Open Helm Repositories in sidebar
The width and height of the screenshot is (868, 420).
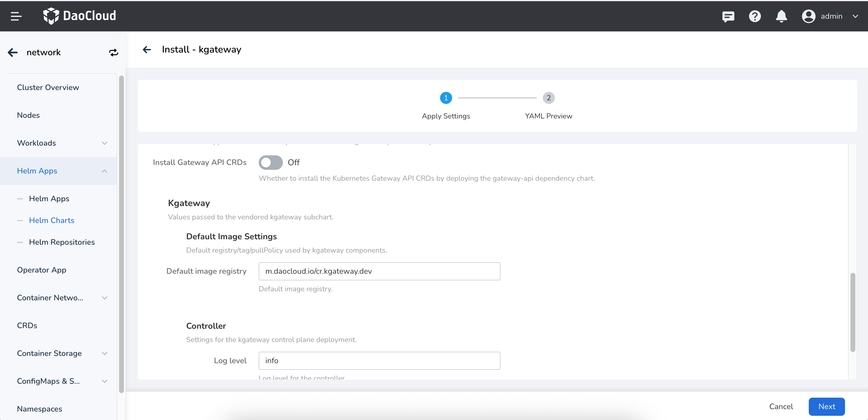tap(62, 242)
